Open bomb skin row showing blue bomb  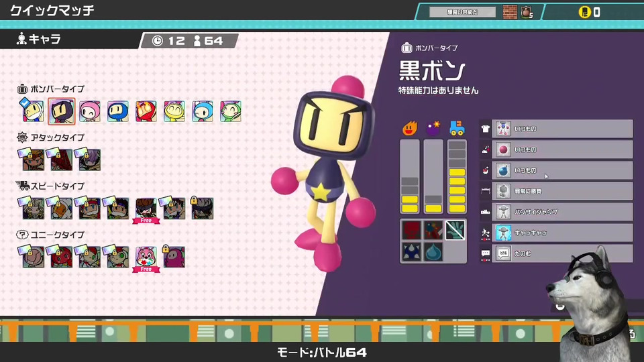(x=562, y=170)
